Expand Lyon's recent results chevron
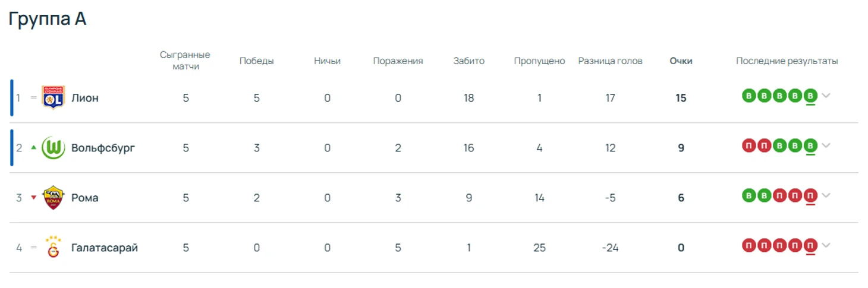 (826, 96)
